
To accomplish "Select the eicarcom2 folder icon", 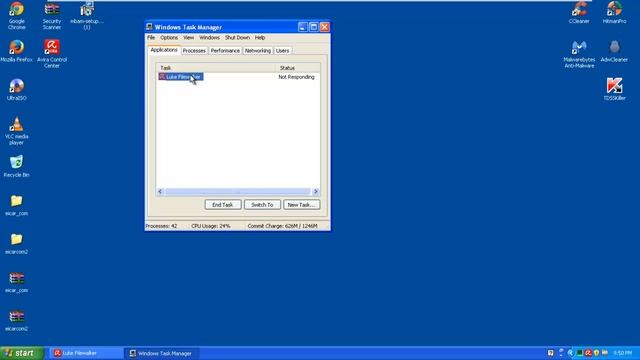I will pyautogui.click(x=16, y=244).
